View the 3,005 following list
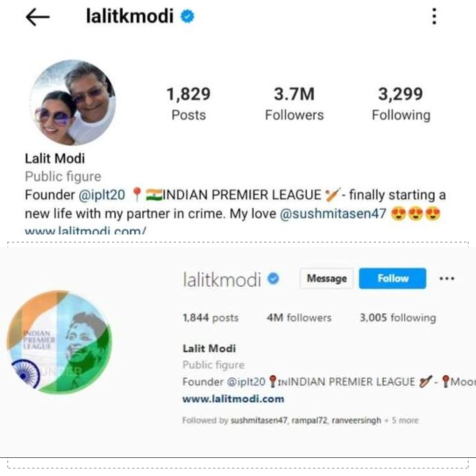The image size is (476, 476). [398, 318]
